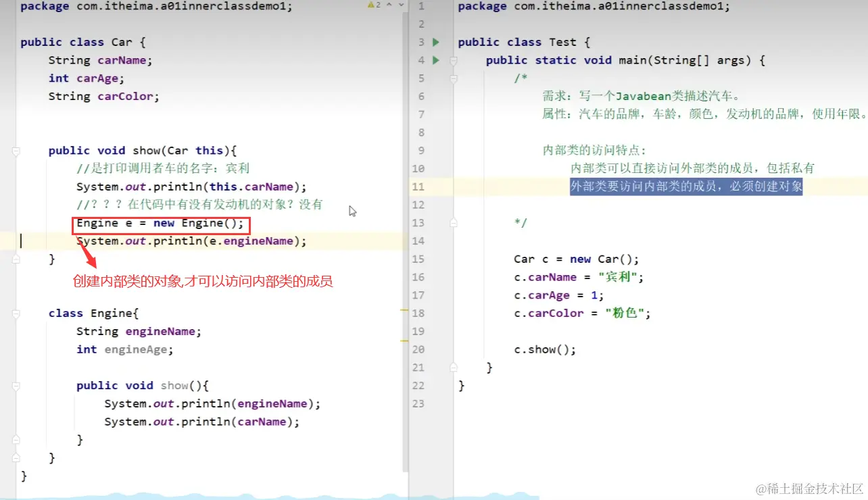Place cursor on 'String carColor;' line
The image size is (868, 500).
point(104,97)
